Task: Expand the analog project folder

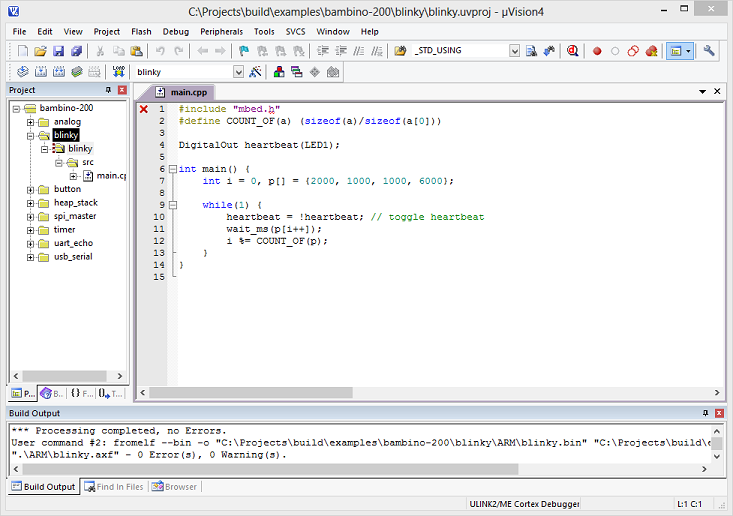Action: (30, 122)
